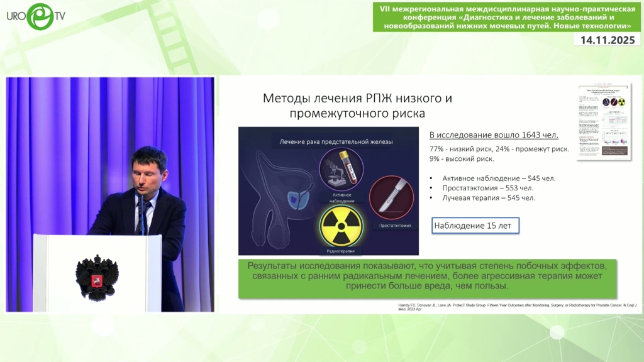
Task: Click the 'Наблюдение 15 лет' box
Action: point(475,226)
